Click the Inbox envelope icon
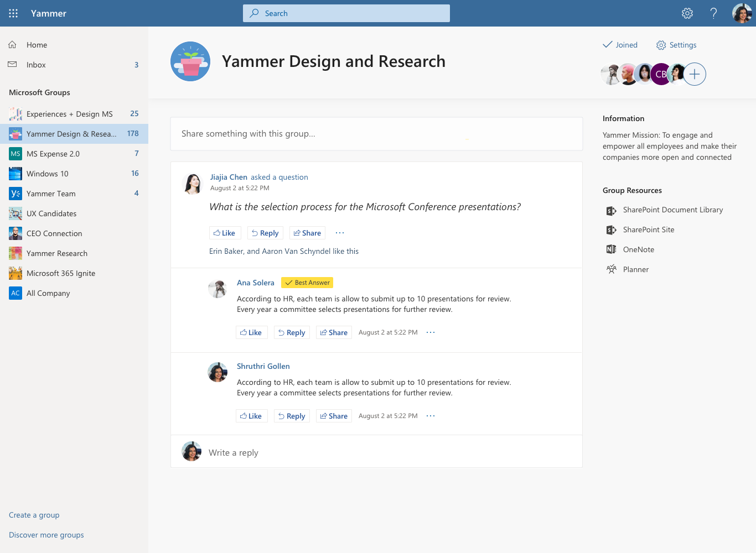Viewport: 756px width, 553px height. (12, 65)
